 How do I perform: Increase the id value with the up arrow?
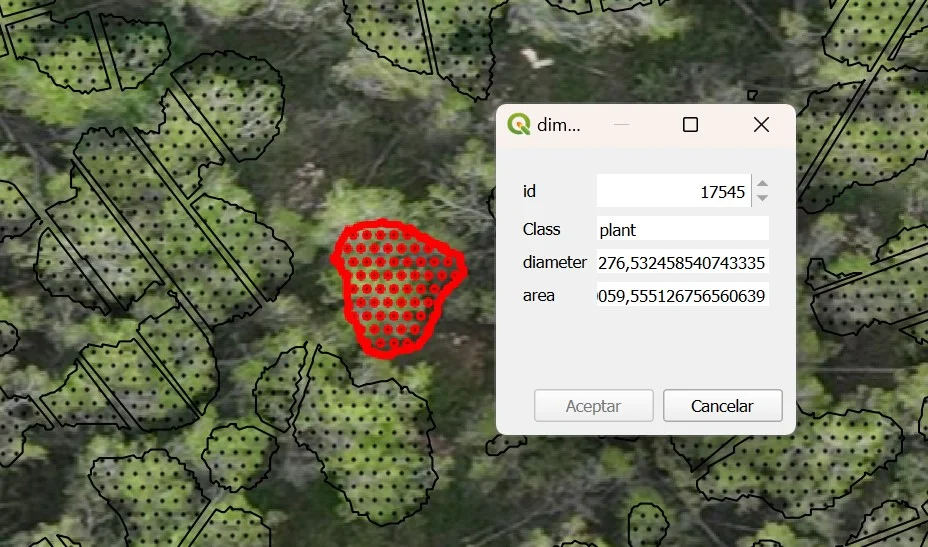coord(762,184)
